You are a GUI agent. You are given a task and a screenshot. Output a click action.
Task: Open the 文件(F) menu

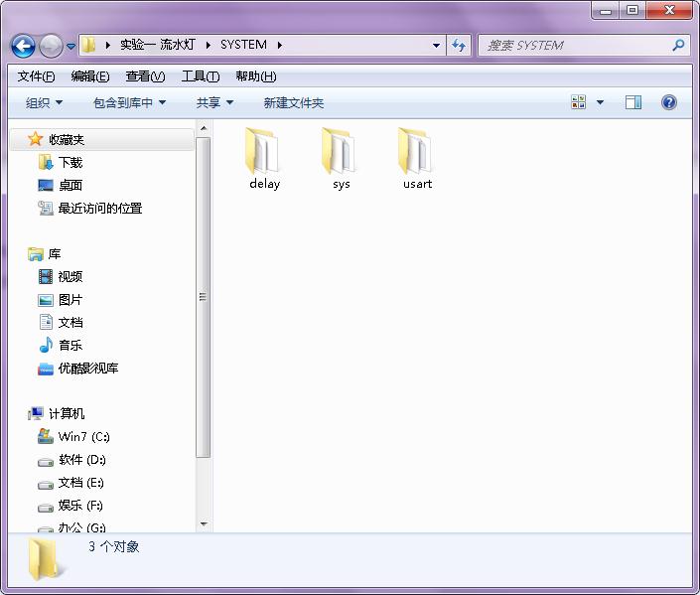[x=36, y=76]
